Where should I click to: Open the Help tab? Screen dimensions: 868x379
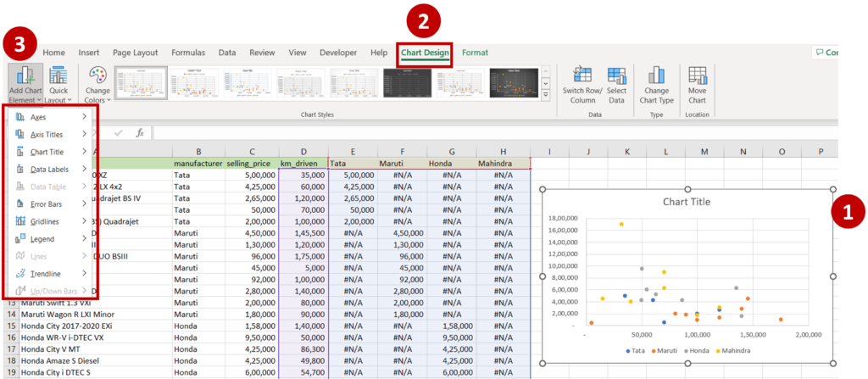point(379,53)
